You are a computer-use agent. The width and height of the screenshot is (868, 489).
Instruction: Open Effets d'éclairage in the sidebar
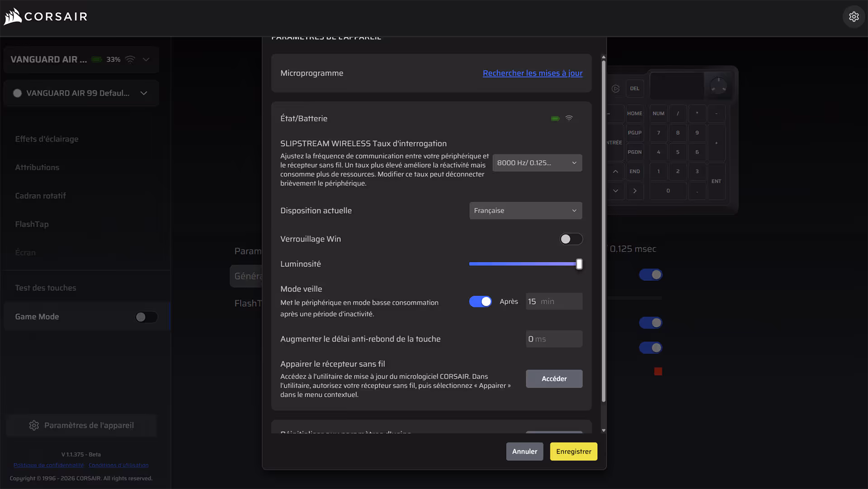pos(47,139)
